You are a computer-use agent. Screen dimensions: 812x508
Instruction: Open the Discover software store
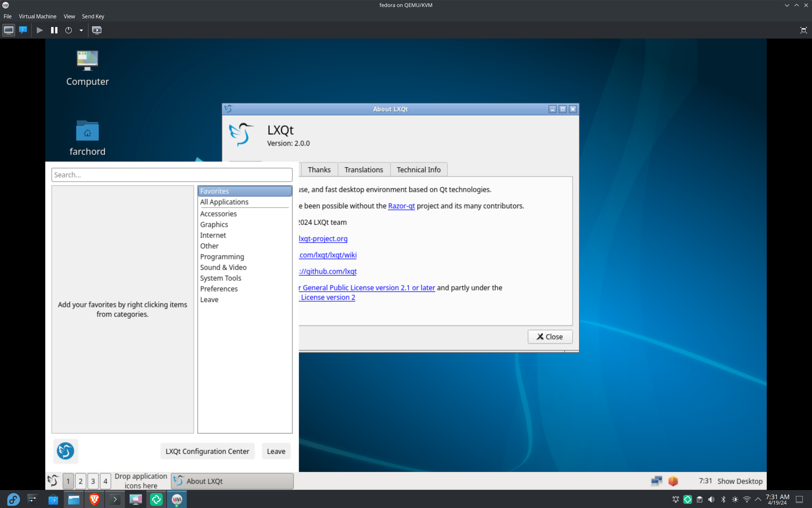(x=53, y=500)
